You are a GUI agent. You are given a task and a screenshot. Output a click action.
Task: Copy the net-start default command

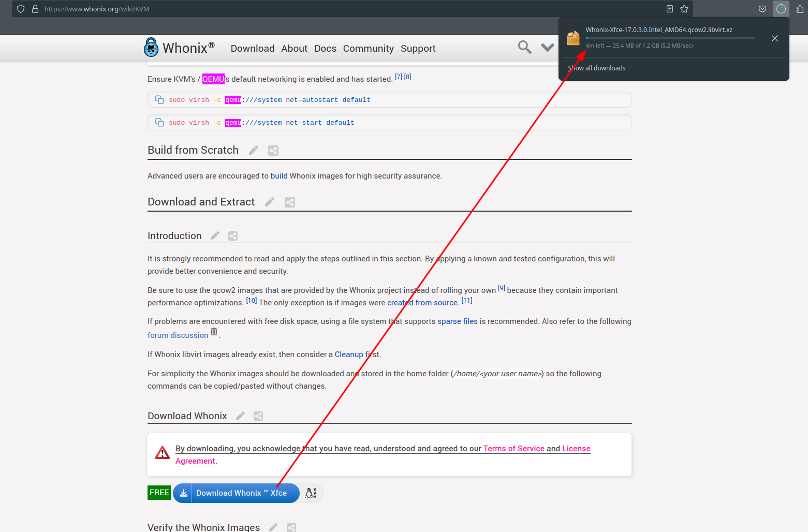coord(159,122)
